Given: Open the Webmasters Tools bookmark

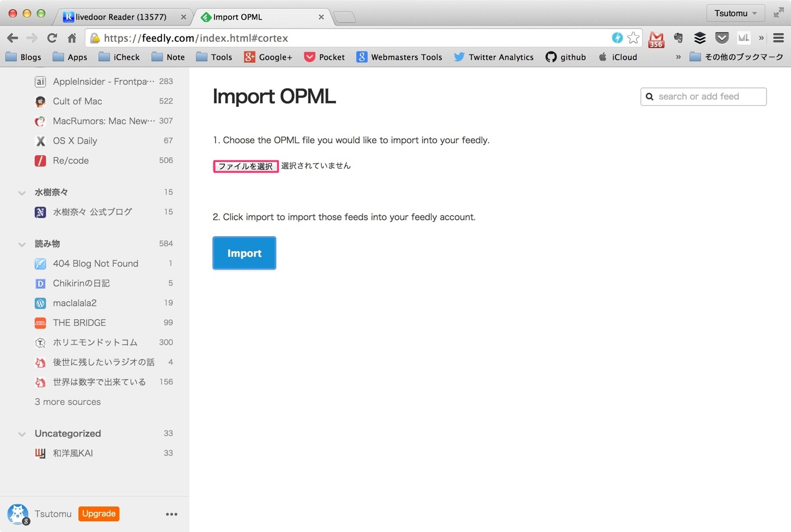Looking at the screenshot, I should (399, 57).
